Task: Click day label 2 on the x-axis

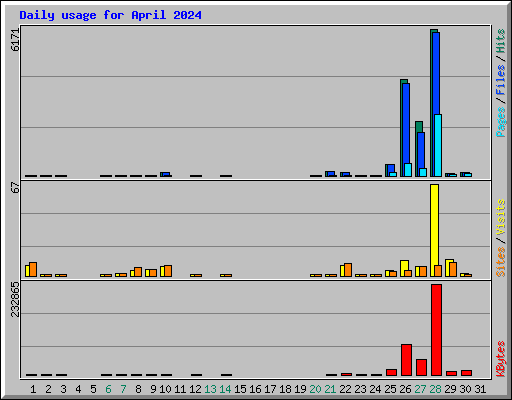Action: pyautogui.click(x=48, y=389)
